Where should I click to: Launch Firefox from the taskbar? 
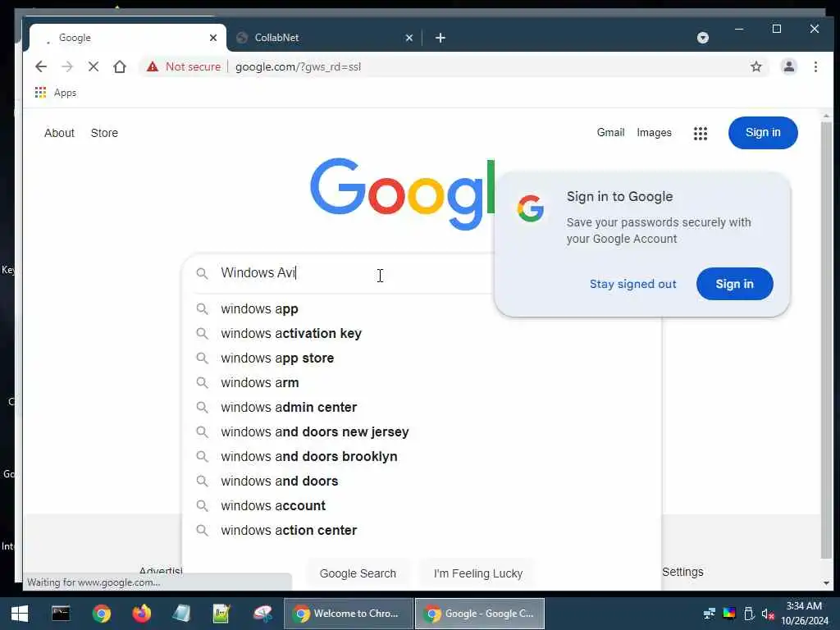click(x=141, y=614)
